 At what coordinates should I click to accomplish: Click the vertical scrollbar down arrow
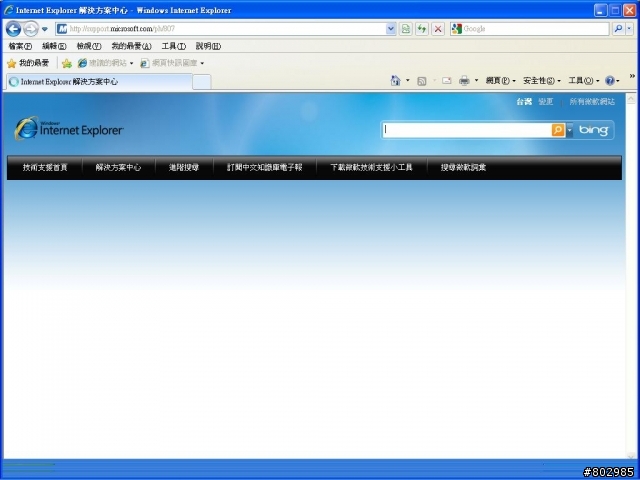pyautogui.click(x=631, y=456)
